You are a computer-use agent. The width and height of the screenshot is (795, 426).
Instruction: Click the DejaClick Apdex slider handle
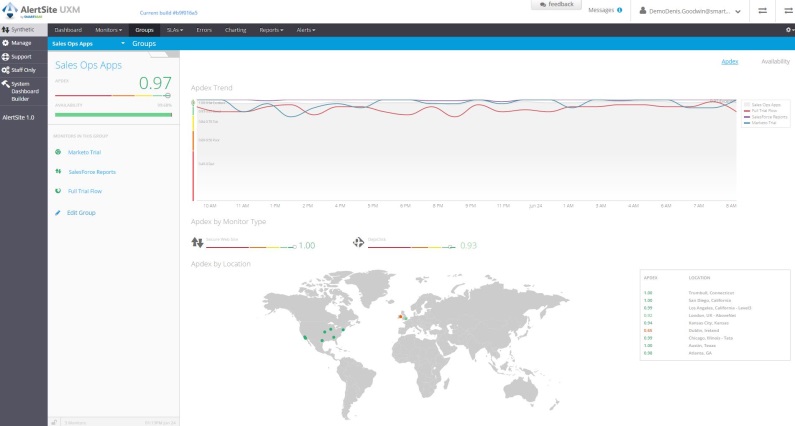click(451, 247)
